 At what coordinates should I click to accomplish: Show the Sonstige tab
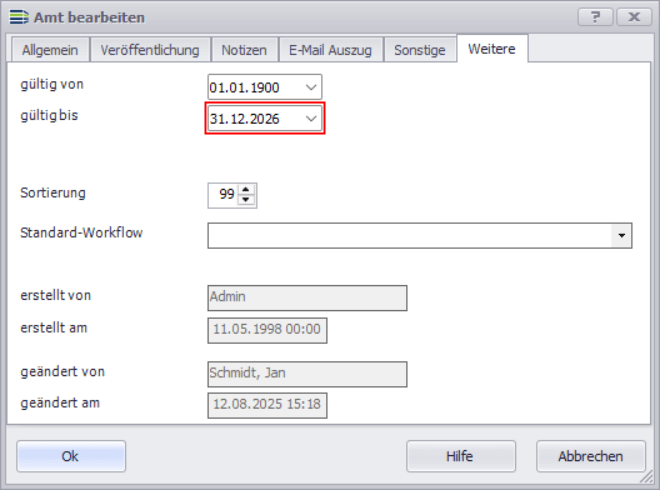click(x=419, y=49)
